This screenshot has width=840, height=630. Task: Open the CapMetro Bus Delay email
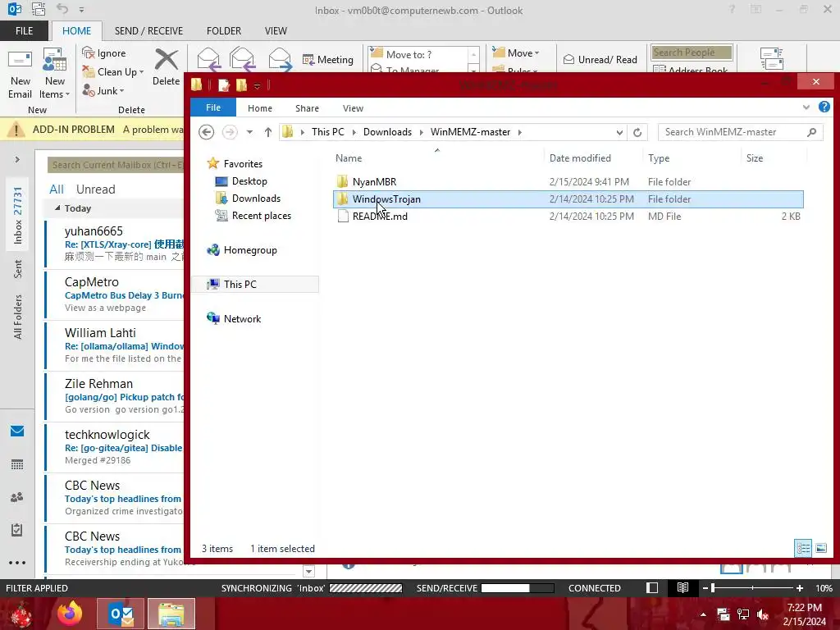(x=115, y=295)
